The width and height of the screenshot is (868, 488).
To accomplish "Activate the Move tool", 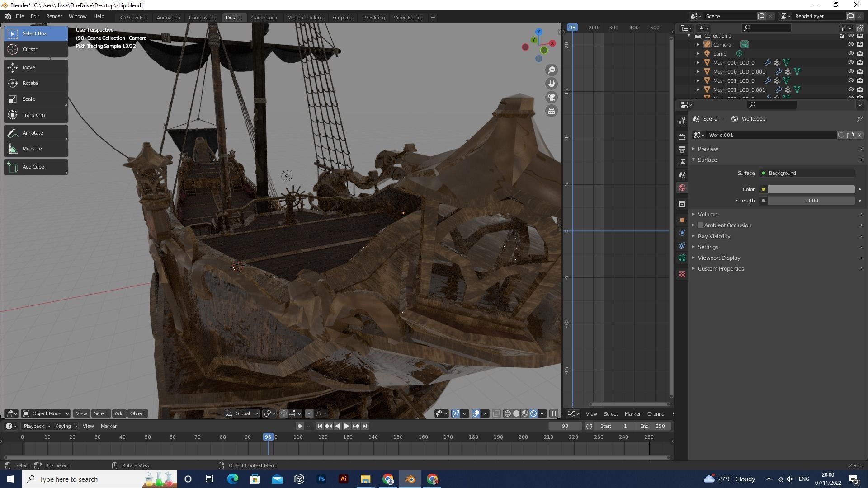I will click(36, 67).
